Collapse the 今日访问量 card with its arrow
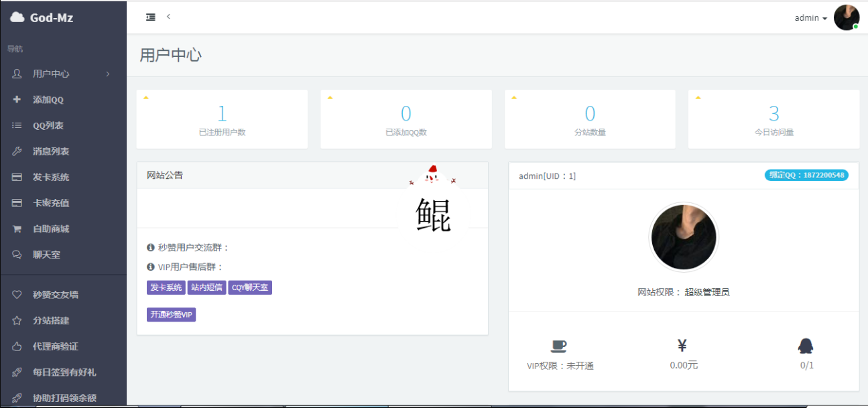The width and height of the screenshot is (868, 408). click(x=698, y=98)
